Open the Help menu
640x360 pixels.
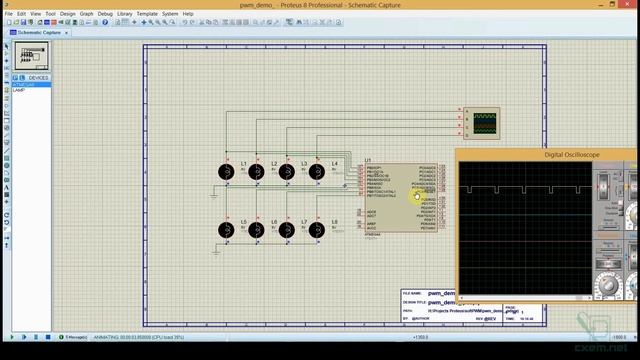tap(188, 13)
